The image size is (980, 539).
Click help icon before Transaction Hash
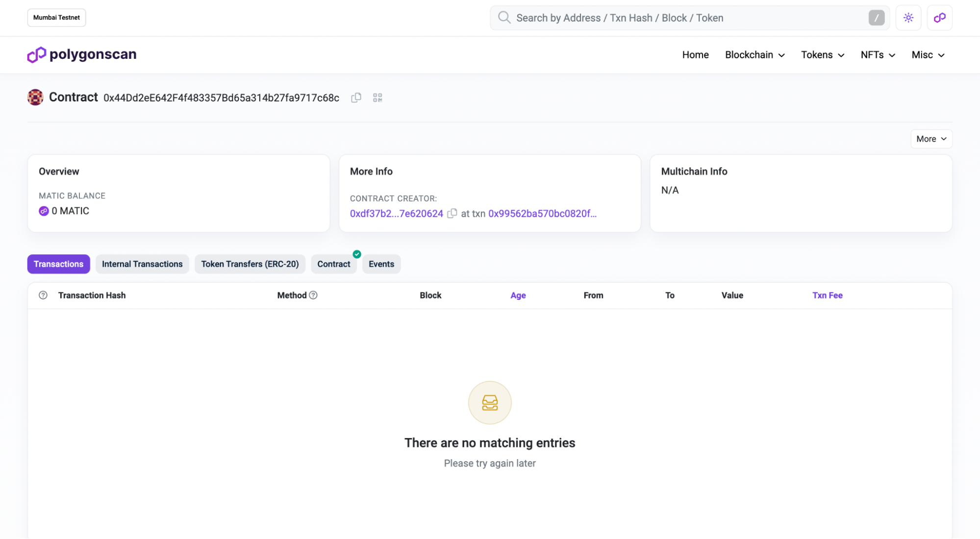click(x=43, y=295)
